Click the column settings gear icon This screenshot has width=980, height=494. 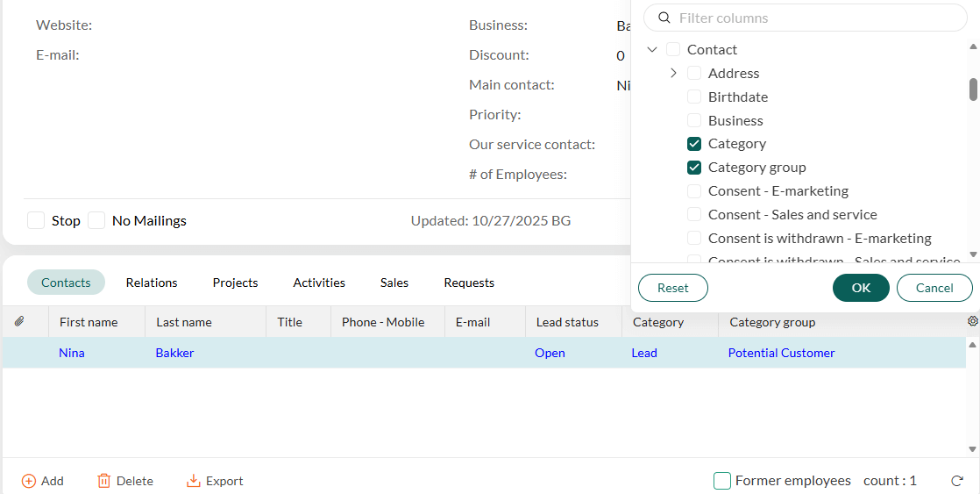[x=972, y=321]
